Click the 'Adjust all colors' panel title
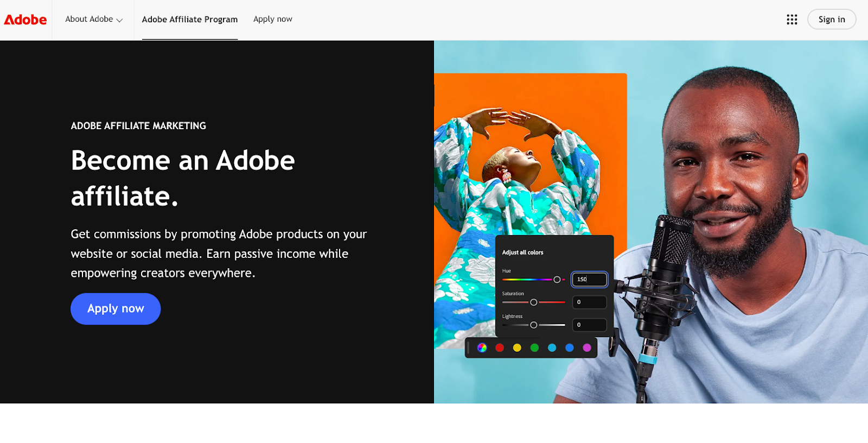The height and width of the screenshot is (443, 868). [x=522, y=252]
